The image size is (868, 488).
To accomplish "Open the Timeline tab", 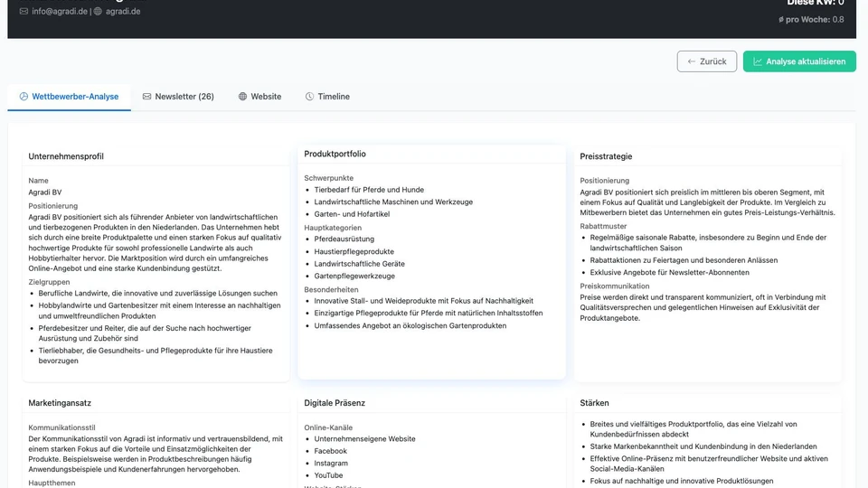I will [333, 97].
